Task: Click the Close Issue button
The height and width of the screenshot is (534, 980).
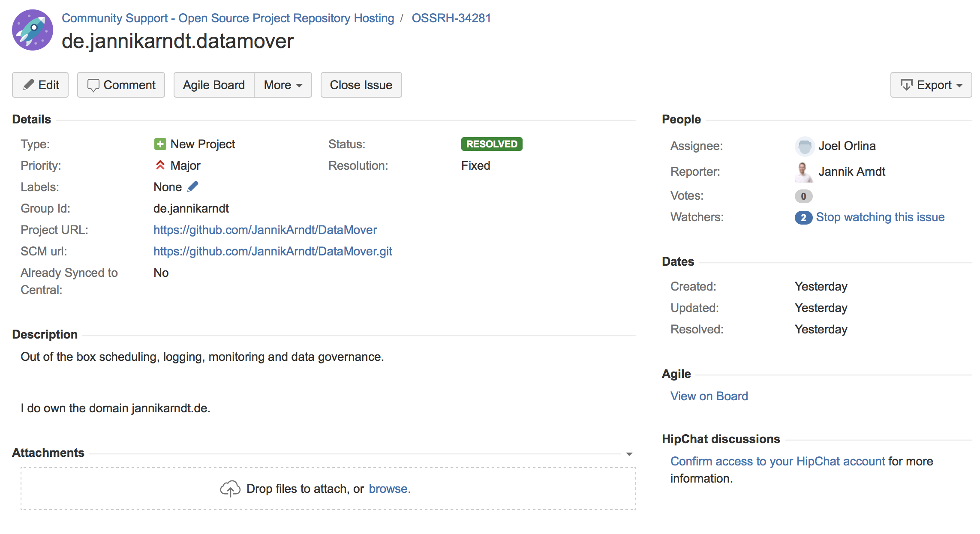Action: (x=361, y=84)
